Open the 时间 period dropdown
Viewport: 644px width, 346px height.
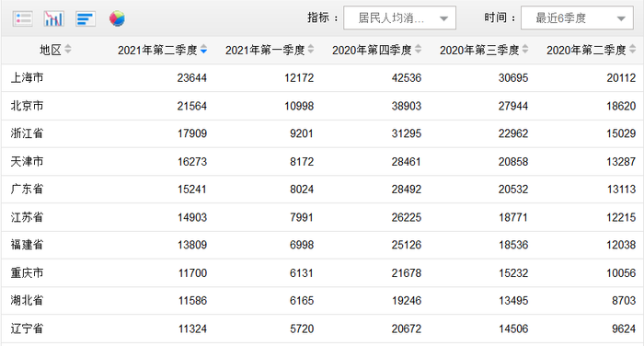[577, 17]
